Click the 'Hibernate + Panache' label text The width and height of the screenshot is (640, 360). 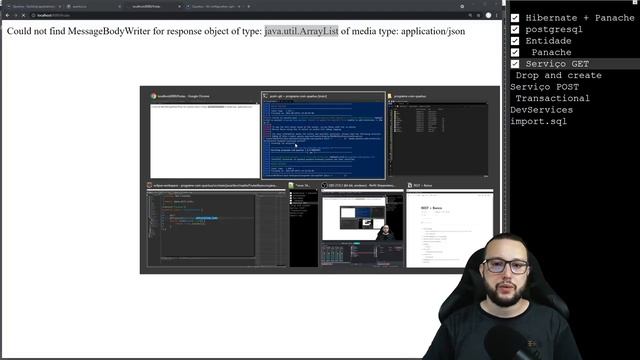pos(580,18)
